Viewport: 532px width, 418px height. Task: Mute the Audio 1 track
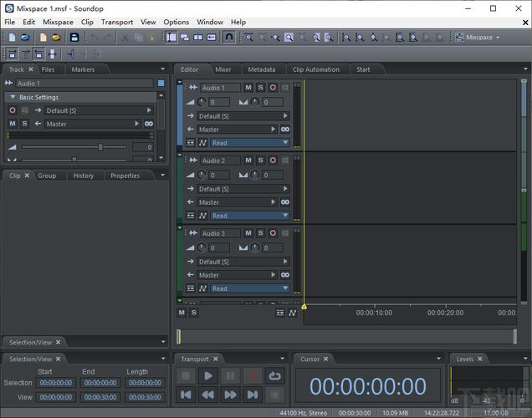coord(248,88)
